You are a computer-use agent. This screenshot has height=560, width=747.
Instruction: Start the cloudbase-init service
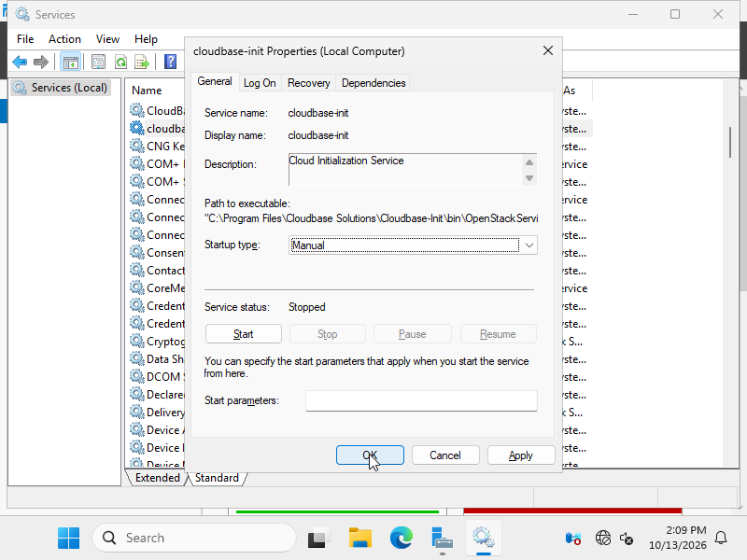point(244,334)
